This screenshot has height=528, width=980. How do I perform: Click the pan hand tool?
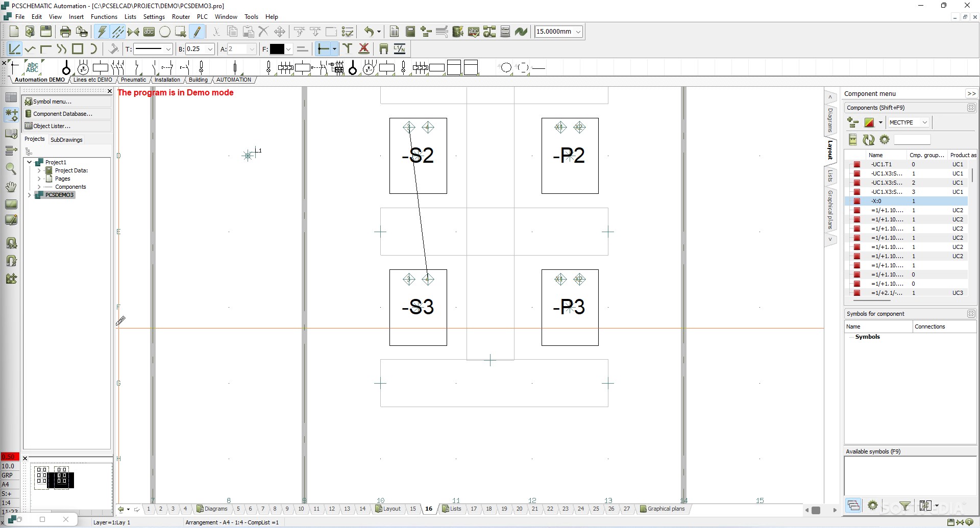(11, 186)
